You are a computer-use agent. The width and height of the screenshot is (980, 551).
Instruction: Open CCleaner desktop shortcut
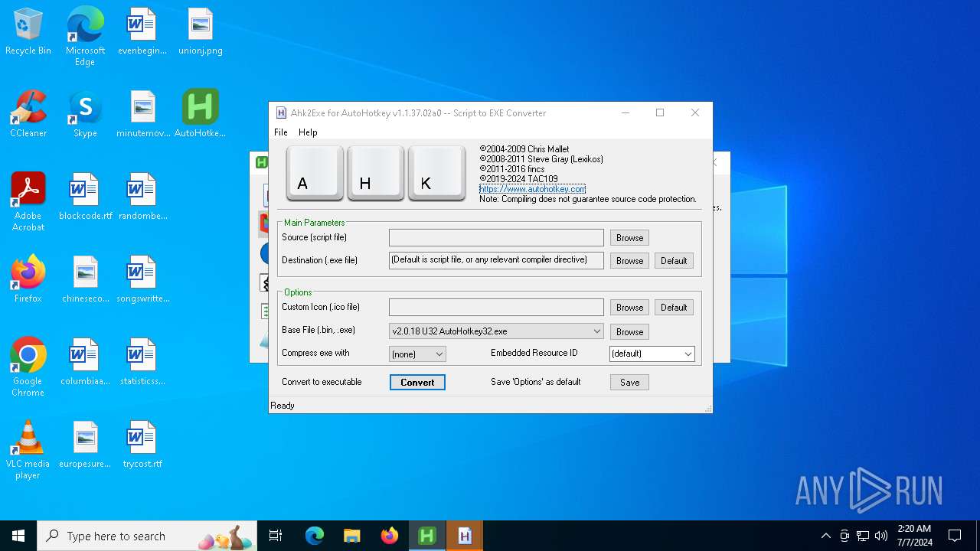(28, 114)
